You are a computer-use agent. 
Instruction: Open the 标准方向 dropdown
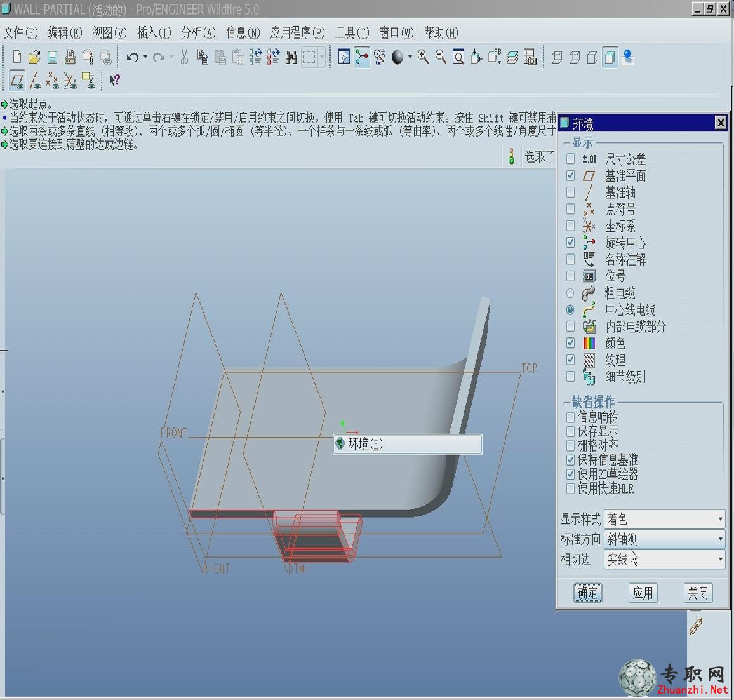664,539
